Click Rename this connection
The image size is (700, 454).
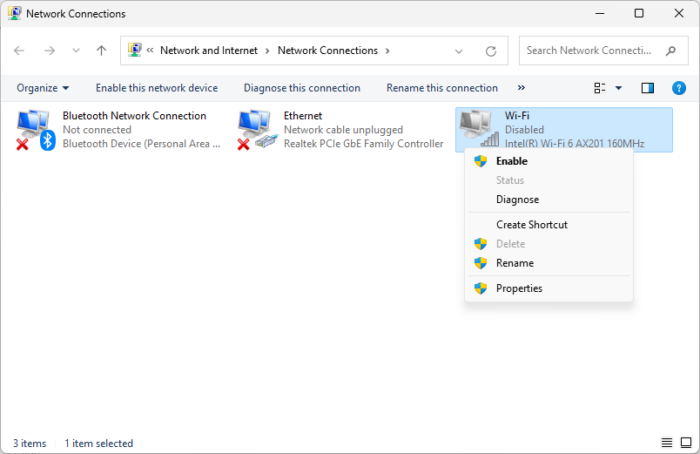pyautogui.click(x=441, y=88)
